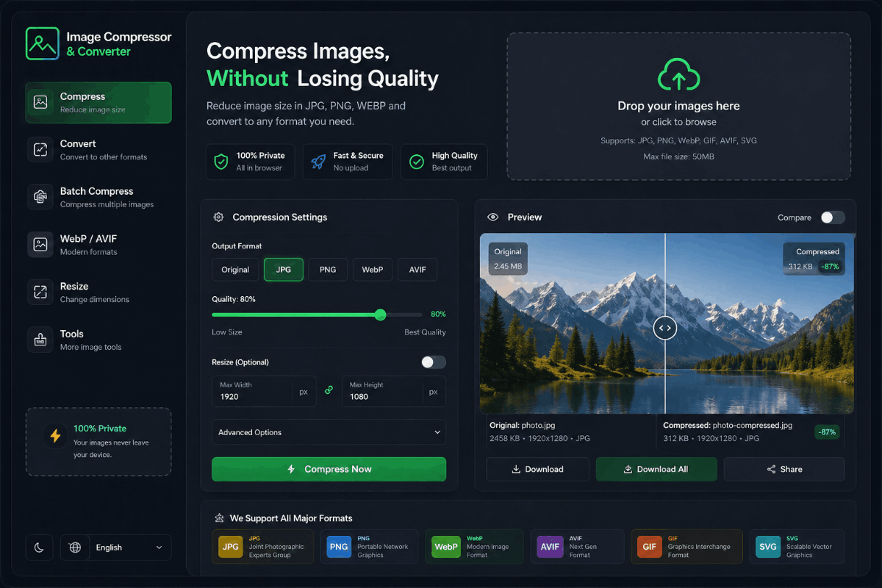Select JPG output format
Screen dimensions: 882x588
tap(283, 270)
